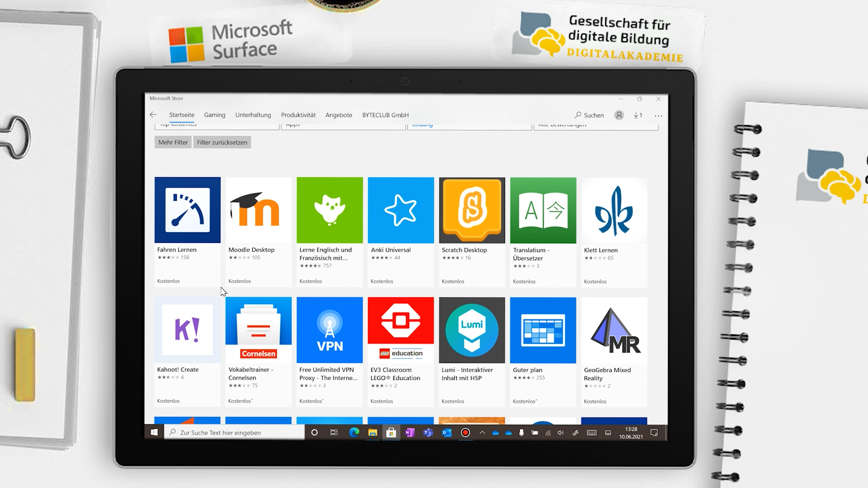
Task: Open the Translatium Übersetzer app icon
Action: click(543, 210)
